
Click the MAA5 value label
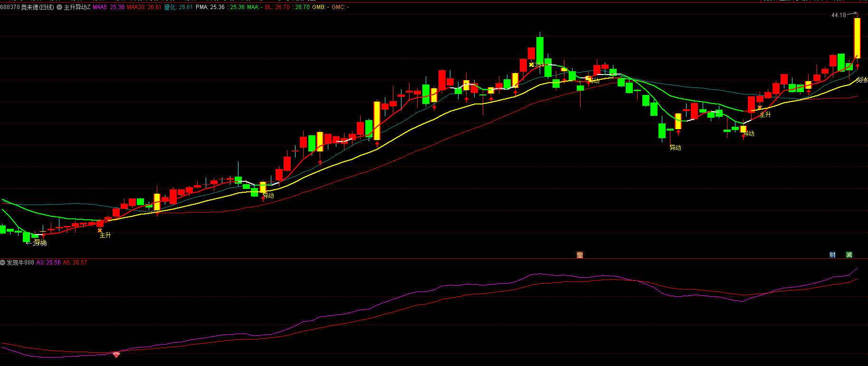108,8
